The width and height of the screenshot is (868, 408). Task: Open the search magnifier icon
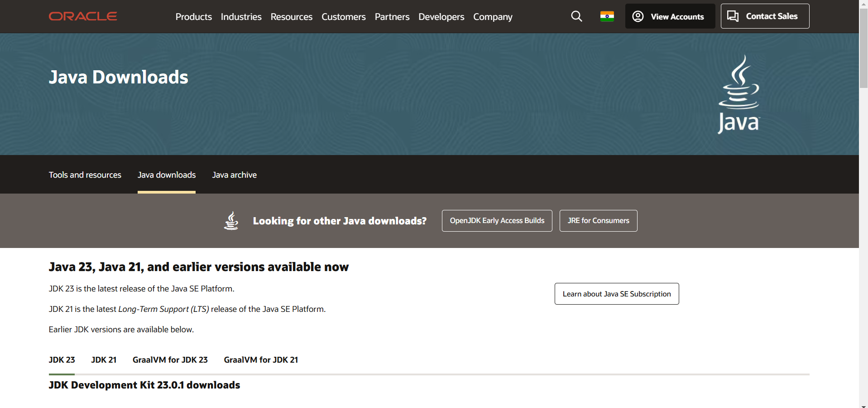(x=576, y=16)
